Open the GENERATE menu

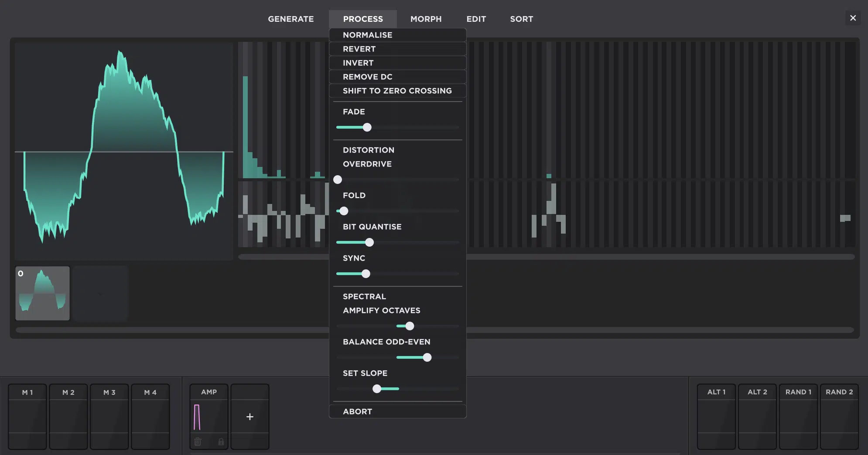point(290,19)
